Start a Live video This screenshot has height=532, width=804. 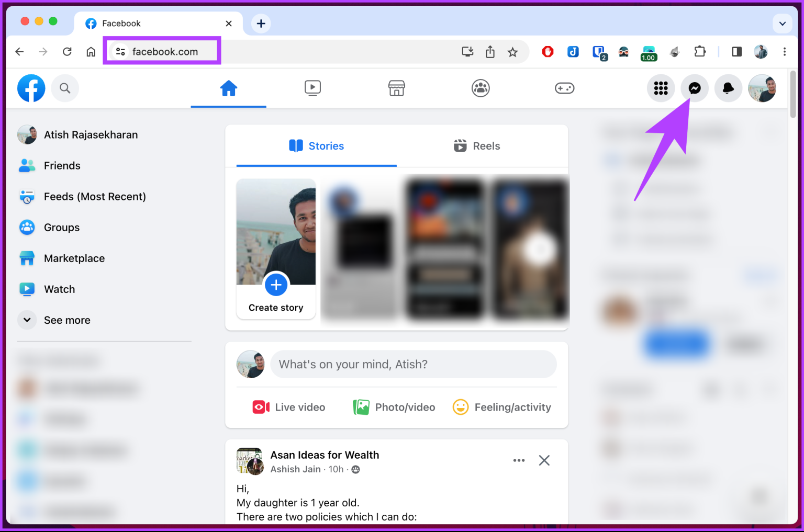click(x=288, y=406)
